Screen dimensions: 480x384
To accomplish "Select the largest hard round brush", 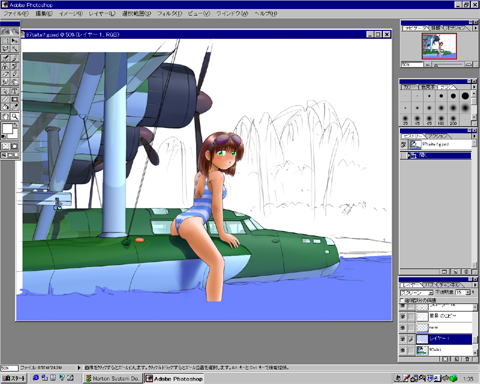I will pyautogui.click(x=465, y=96).
